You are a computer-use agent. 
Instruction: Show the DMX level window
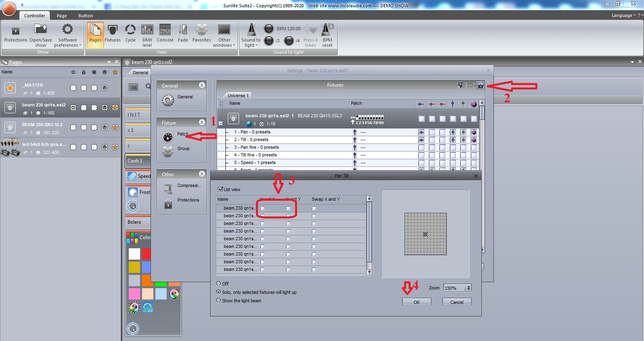pyautogui.click(x=147, y=35)
